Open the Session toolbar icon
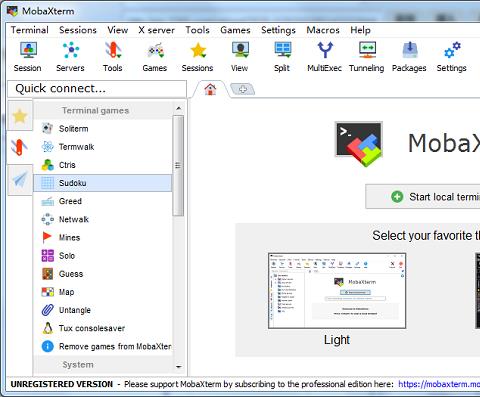The width and height of the screenshot is (480, 397). (28, 57)
